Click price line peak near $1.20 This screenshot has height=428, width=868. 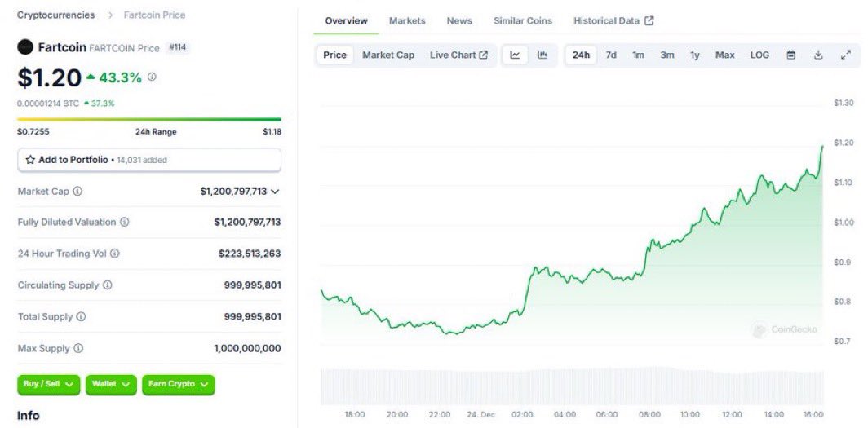coord(822,147)
